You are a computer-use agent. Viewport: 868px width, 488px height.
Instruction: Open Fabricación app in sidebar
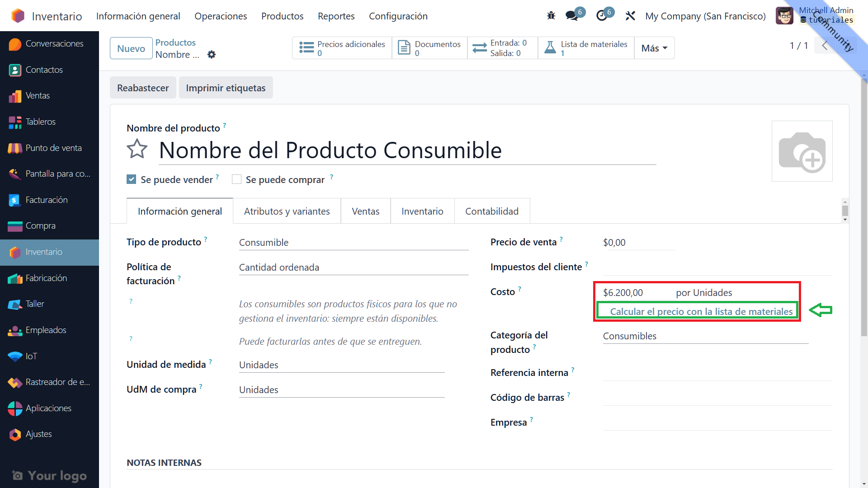(46, 278)
